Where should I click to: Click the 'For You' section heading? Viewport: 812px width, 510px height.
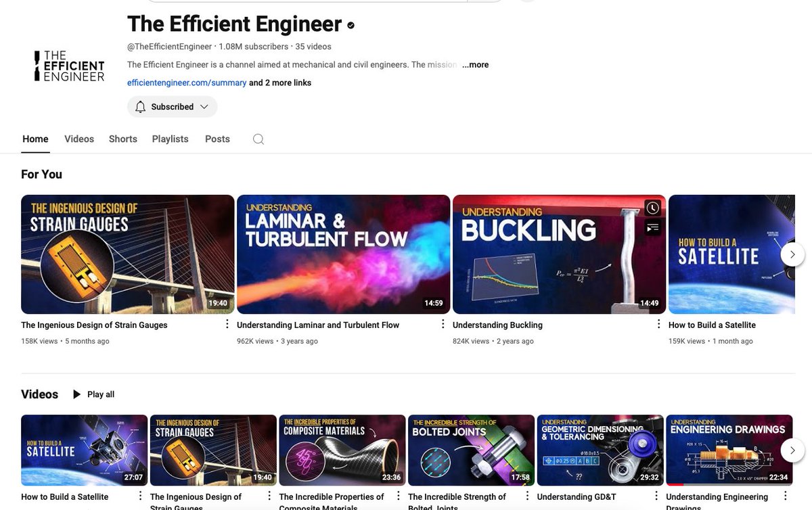click(41, 174)
